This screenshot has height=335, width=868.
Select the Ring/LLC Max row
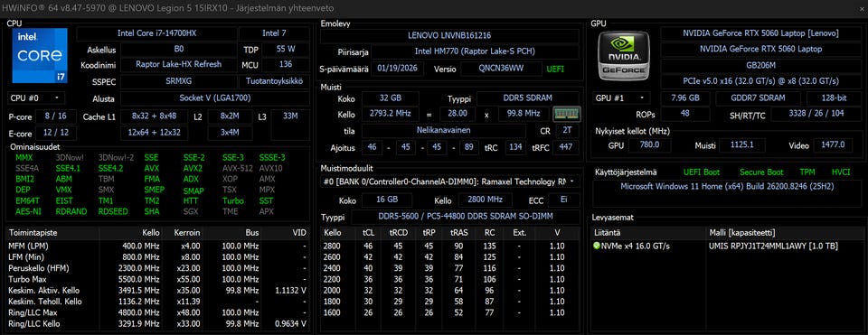[157, 312]
